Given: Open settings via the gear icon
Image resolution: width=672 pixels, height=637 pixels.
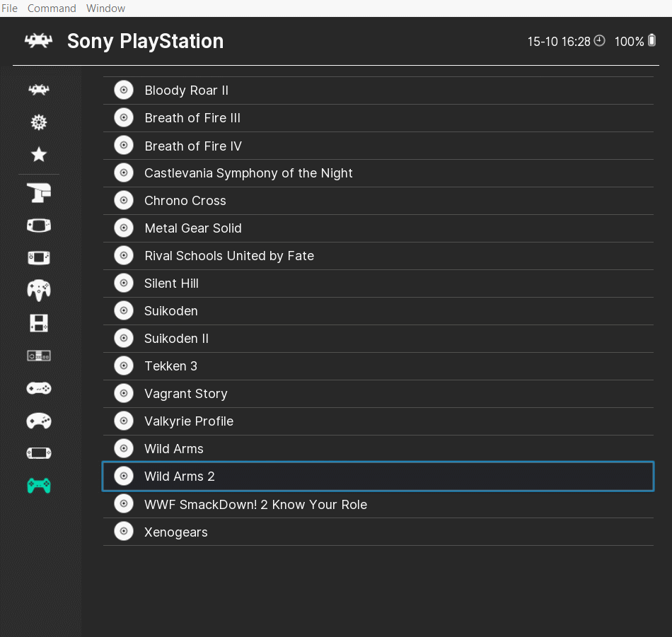Looking at the screenshot, I should click(x=38, y=122).
